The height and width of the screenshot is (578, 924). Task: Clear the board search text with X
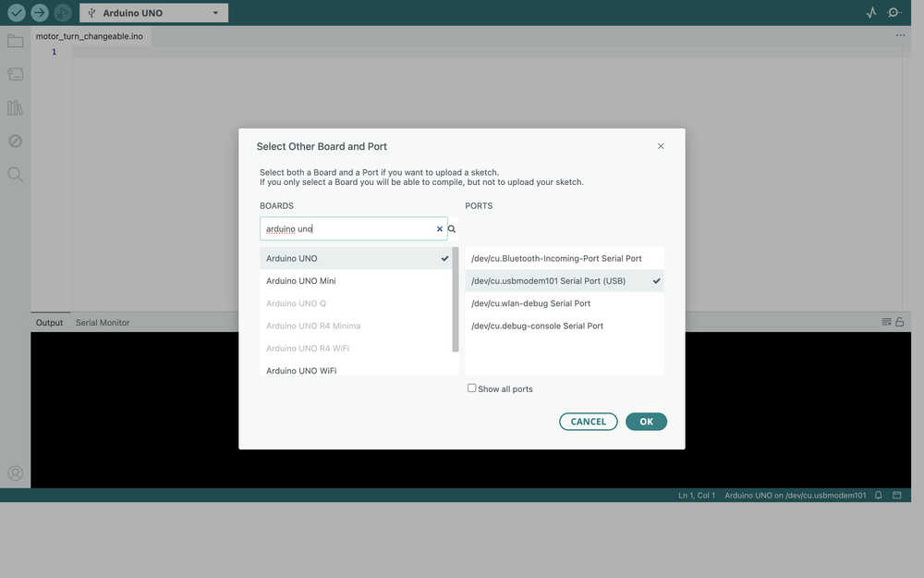[439, 228]
